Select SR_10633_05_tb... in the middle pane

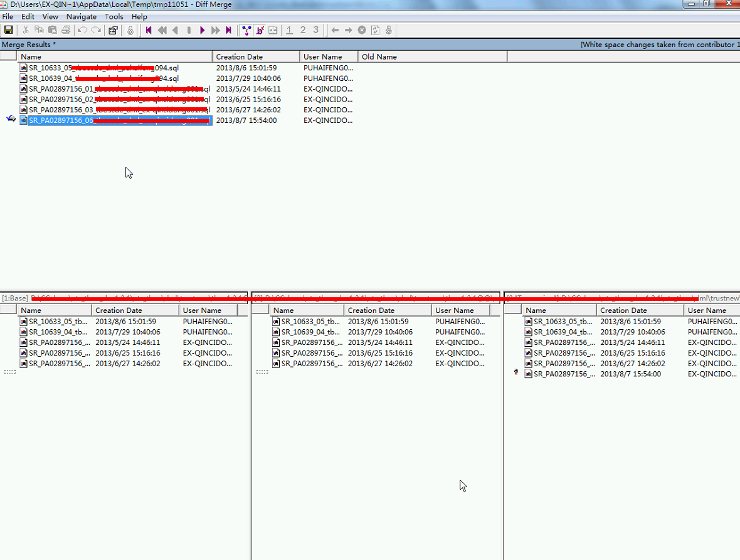pos(306,321)
